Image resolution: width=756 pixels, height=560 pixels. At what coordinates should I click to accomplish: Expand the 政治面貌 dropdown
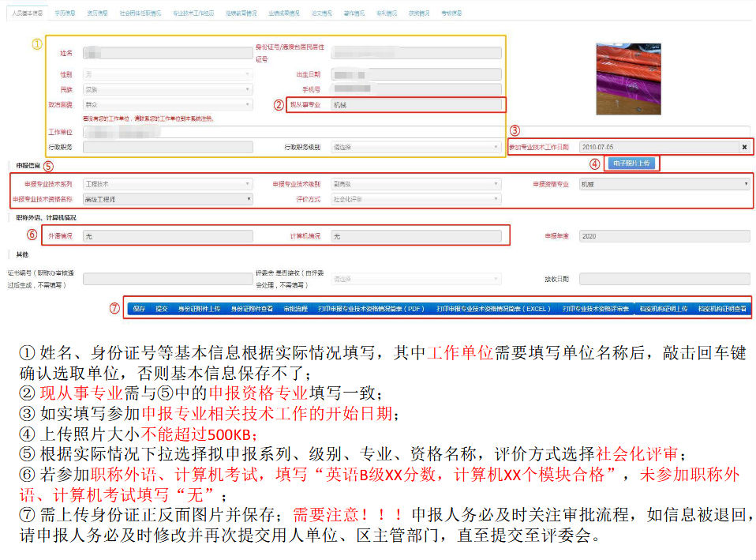point(168,104)
